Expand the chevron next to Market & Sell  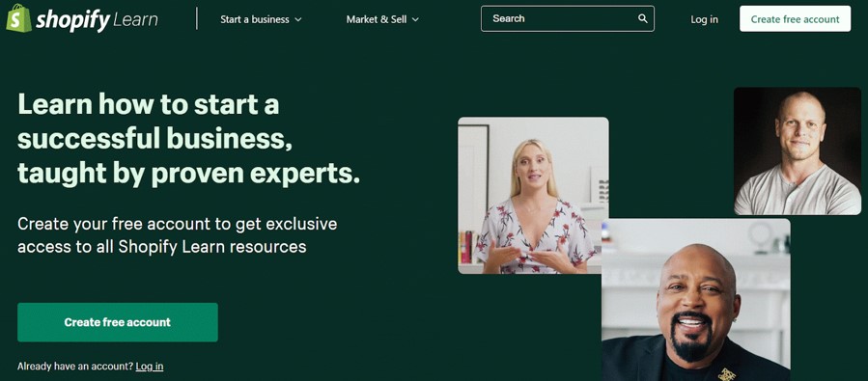point(416,20)
